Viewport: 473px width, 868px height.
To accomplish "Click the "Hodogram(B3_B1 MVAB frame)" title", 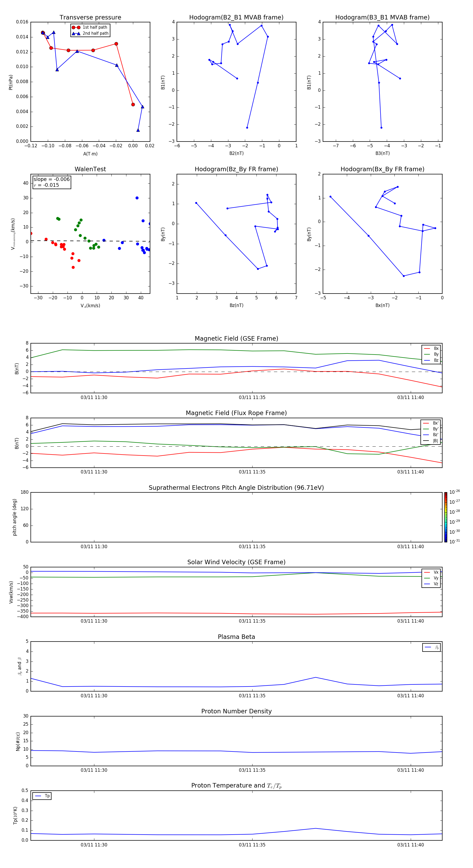I will (382, 17).
